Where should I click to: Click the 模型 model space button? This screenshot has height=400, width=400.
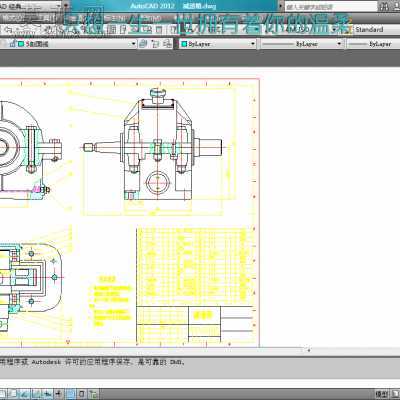coord(381,394)
